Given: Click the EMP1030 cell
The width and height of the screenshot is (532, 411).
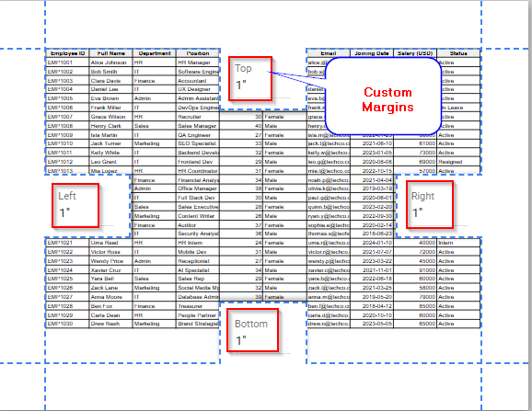Looking at the screenshot, I should tap(67, 324).
